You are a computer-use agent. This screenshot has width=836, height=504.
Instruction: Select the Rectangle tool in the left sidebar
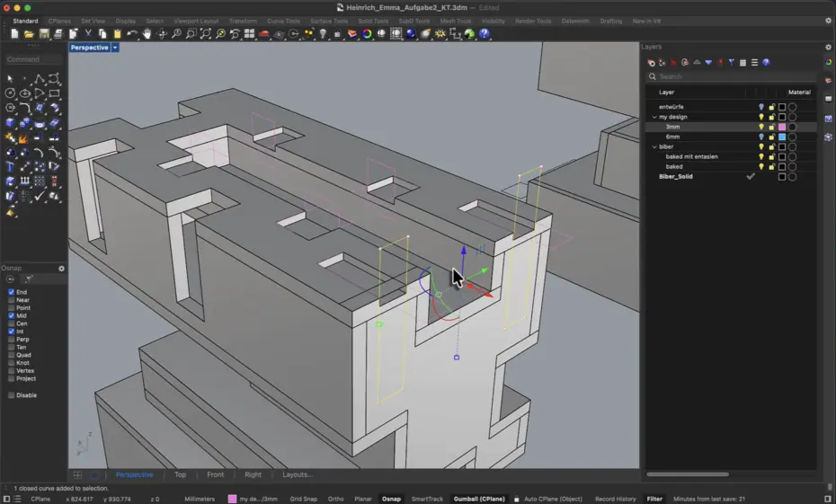54,93
